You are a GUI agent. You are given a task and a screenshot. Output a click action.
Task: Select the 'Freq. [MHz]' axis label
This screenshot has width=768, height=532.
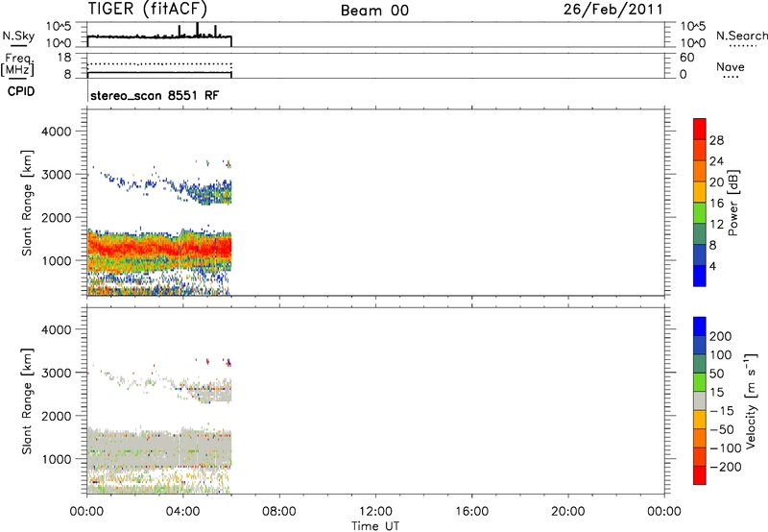click(17, 64)
